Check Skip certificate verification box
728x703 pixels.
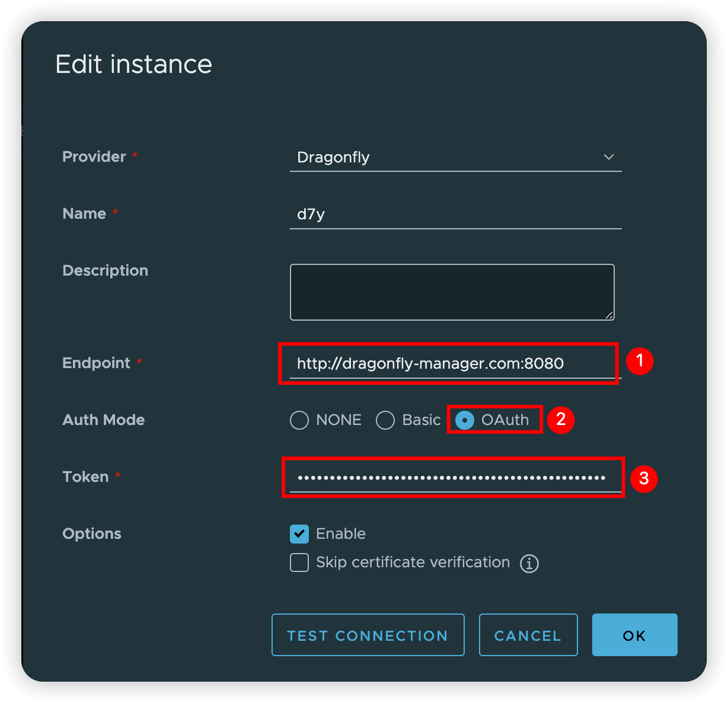coord(299,563)
